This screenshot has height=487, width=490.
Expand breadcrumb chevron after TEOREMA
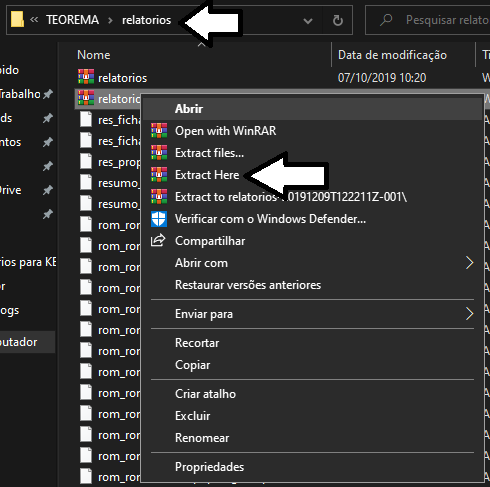(110, 20)
